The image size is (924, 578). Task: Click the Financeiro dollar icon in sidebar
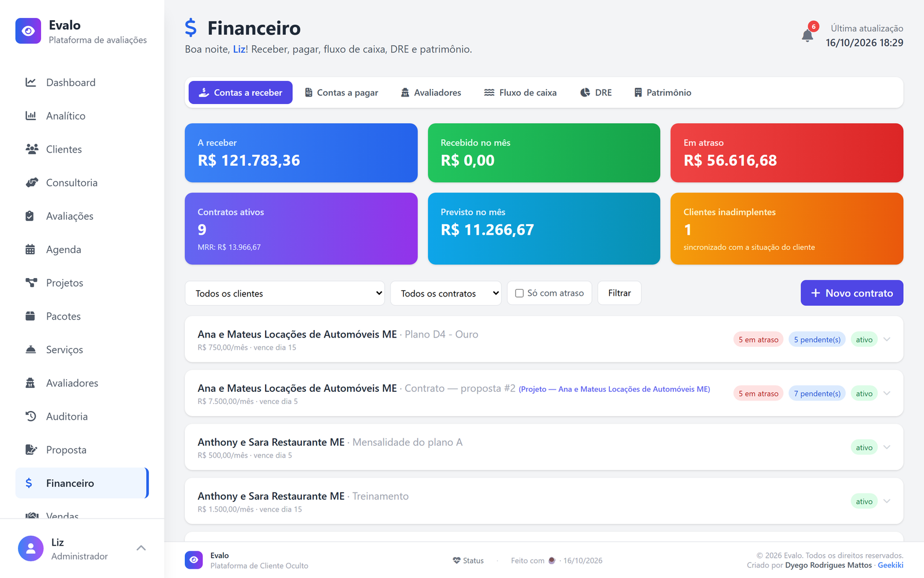pos(29,483)
